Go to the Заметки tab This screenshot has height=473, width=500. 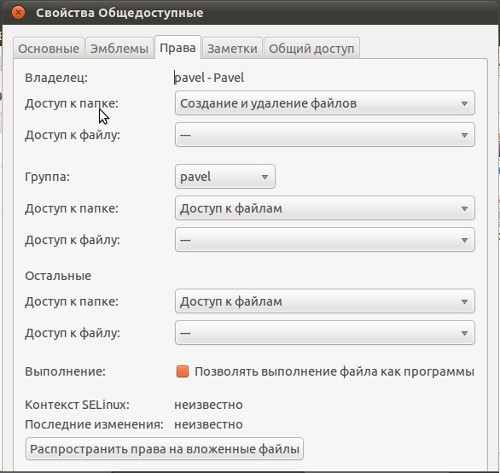(x=232, y=49)
